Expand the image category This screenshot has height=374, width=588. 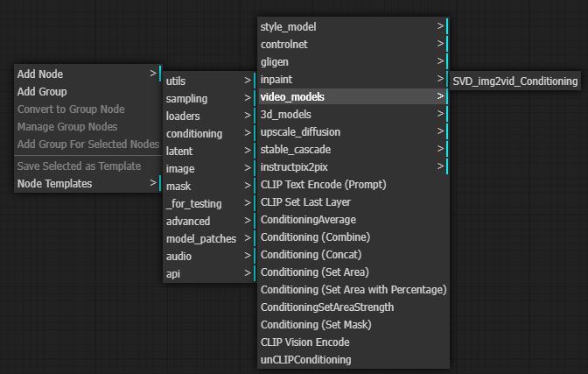pyautogui.click(x=210, y=168)
